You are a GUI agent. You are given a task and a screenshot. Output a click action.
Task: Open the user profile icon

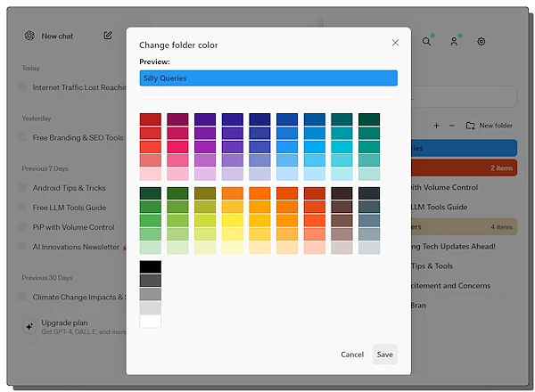point(454,42)
